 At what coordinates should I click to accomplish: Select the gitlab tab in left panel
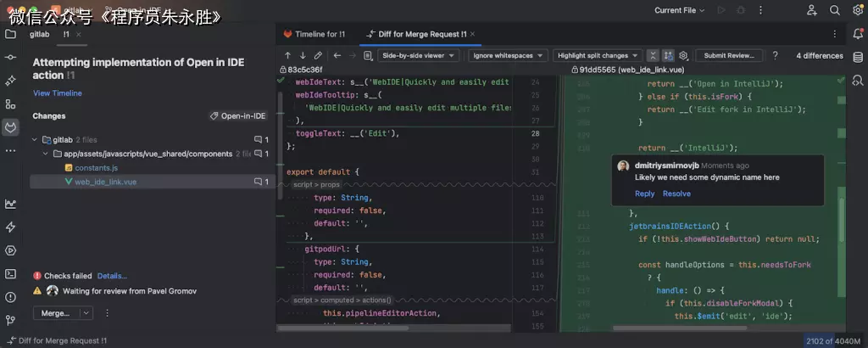39,34
